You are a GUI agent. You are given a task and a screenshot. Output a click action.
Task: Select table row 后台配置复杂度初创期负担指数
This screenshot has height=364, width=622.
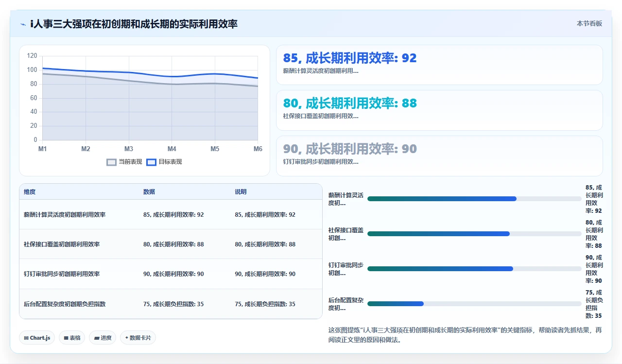point(171,304)
